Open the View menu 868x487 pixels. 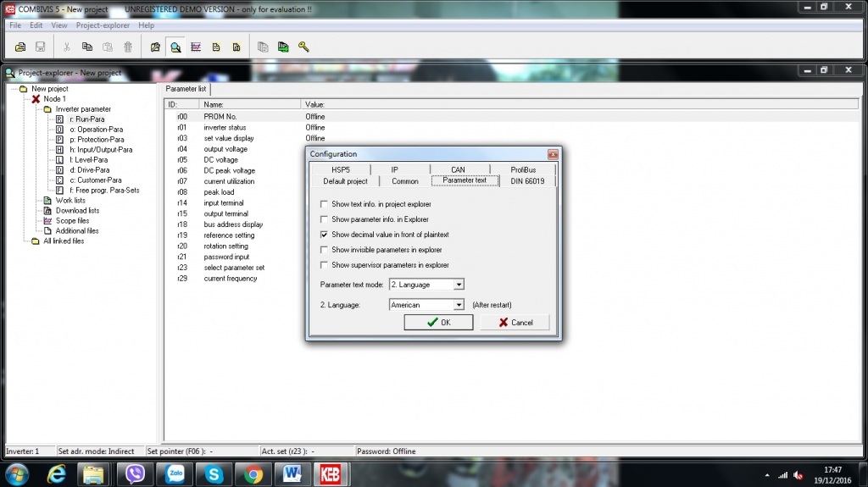[x=59, y=25]
